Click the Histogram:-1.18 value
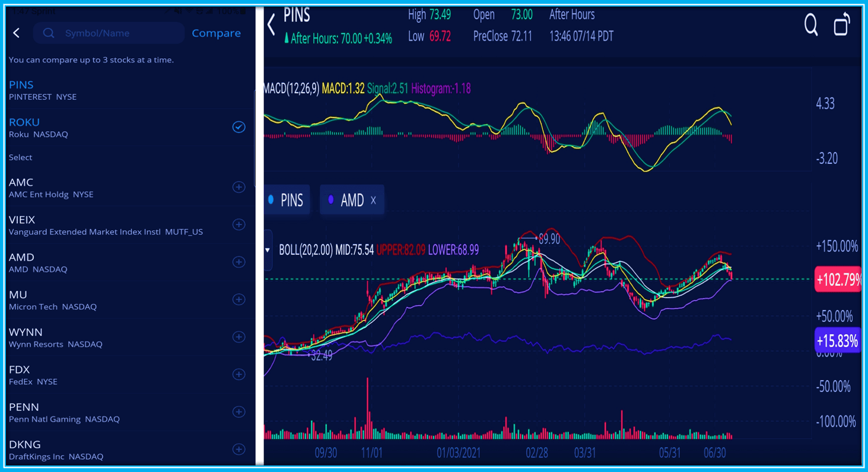 [x=441, y=88]
